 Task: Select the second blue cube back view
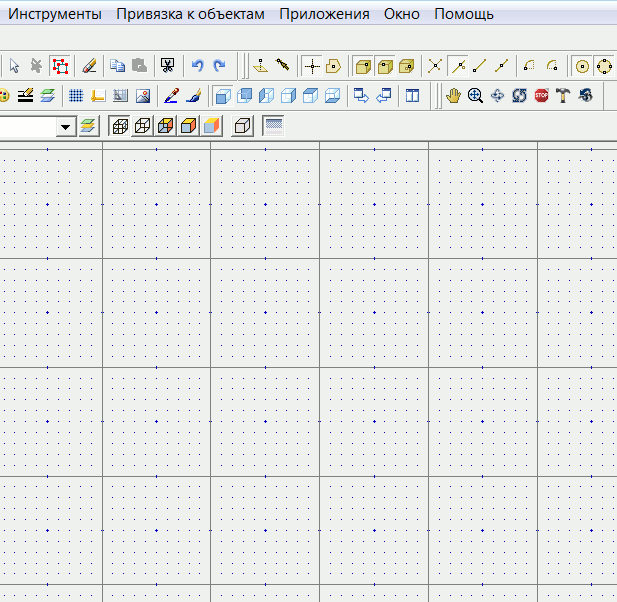point(245,96)
